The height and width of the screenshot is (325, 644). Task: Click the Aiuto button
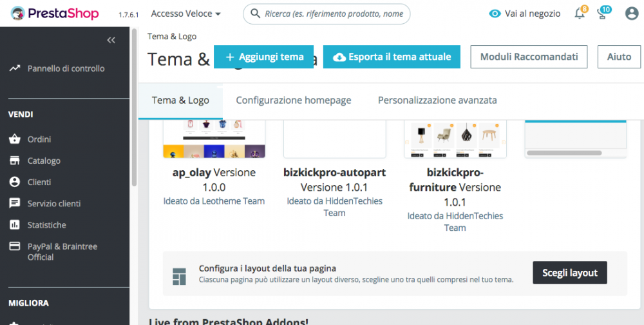[620, 57]
